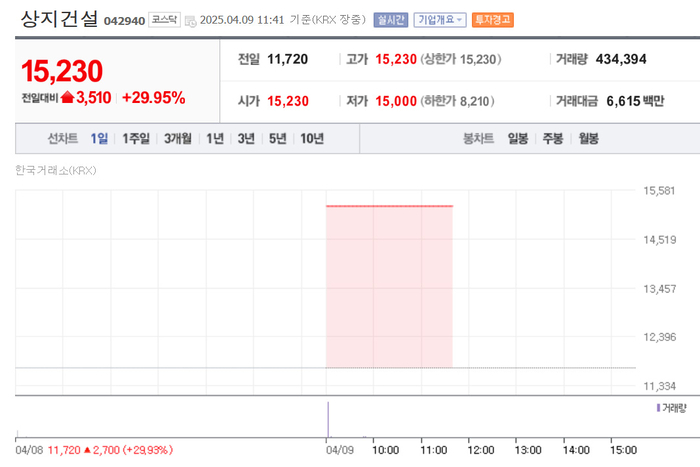The width and height of the screenshot is (700, 467).
Task: Click the 상지건설 stock name heading
Action: (x=59, y=19)
